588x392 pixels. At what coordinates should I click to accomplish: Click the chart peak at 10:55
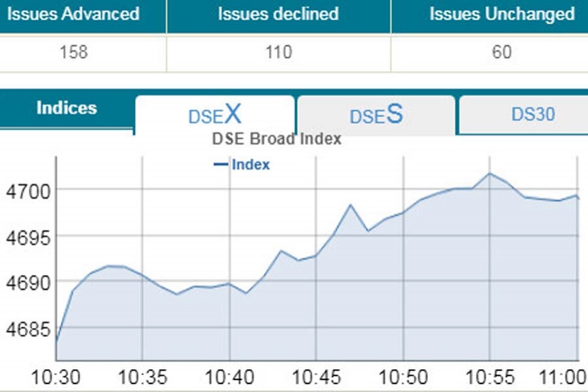489,174
